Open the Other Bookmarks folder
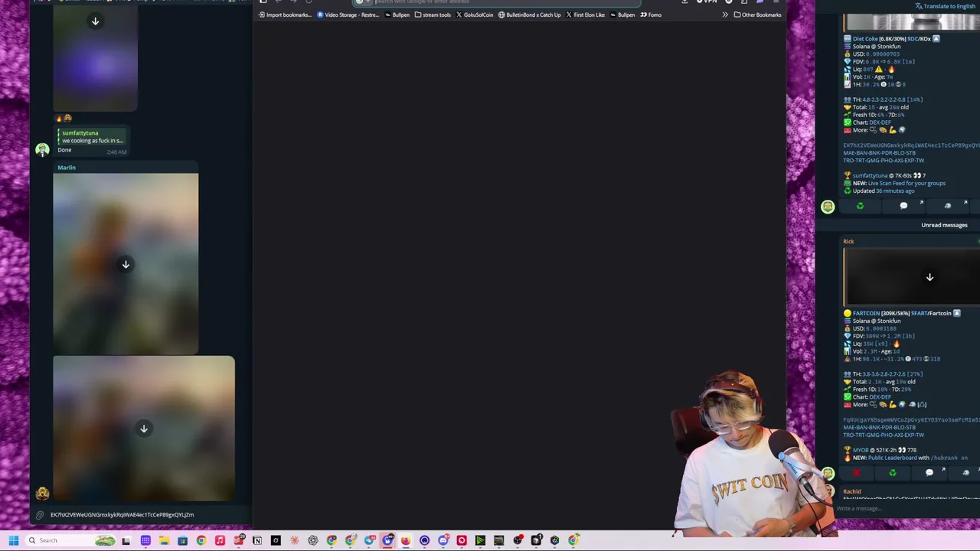The width and height of the screenshot is (980, 551). click(x=758, y=15)
